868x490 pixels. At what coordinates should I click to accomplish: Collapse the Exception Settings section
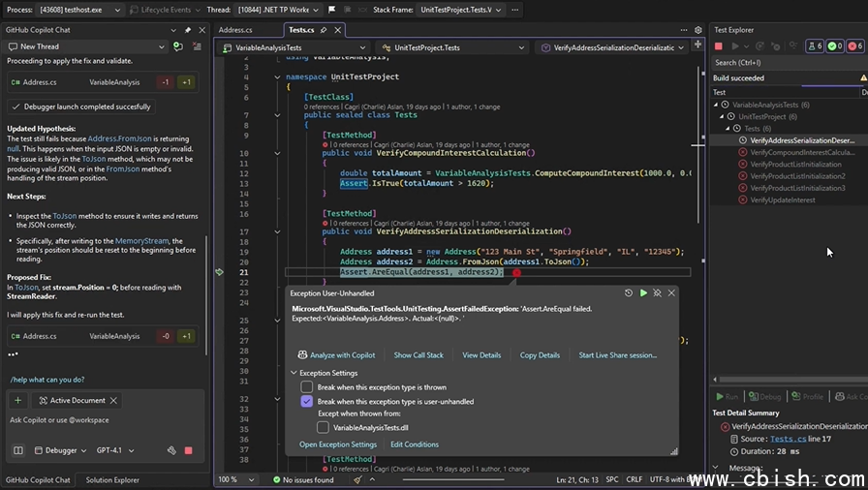tap(294, 373)
